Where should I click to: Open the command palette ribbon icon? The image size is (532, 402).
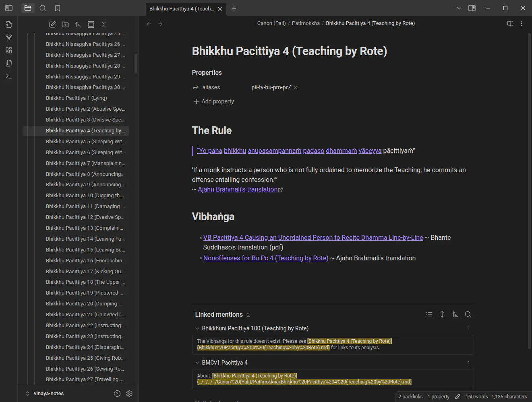tap(9, 76)
